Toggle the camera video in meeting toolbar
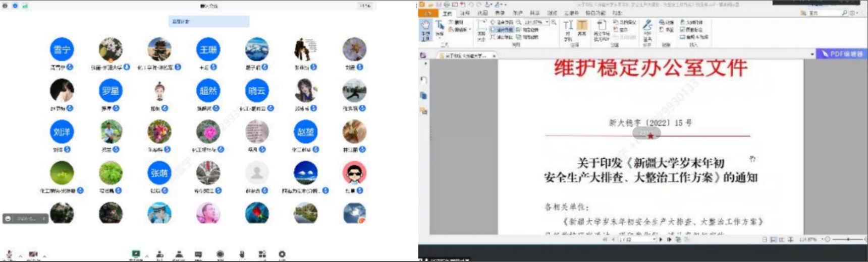 pos(33,254)
